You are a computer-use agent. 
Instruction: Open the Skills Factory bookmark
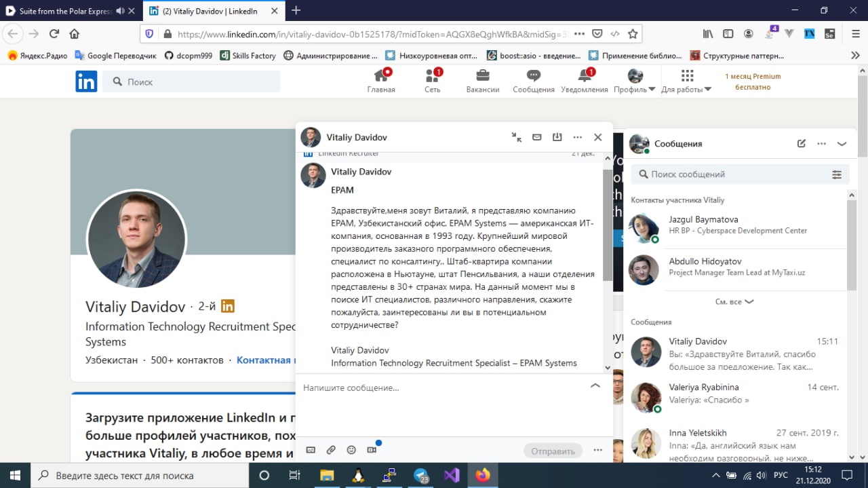coord(248,56)
